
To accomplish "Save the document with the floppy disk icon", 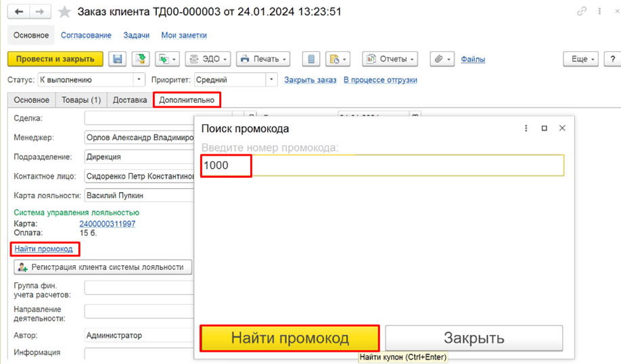I will coord(118,59).
